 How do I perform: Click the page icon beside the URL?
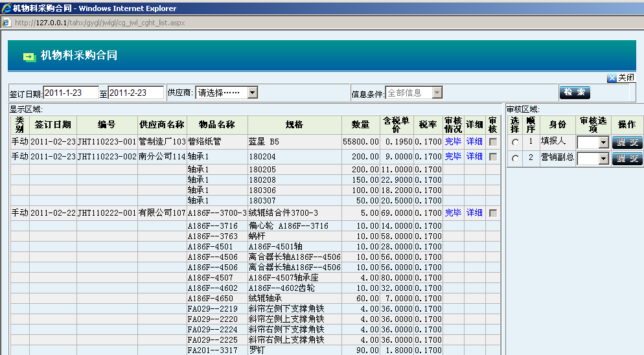click(x=6, y=23)
